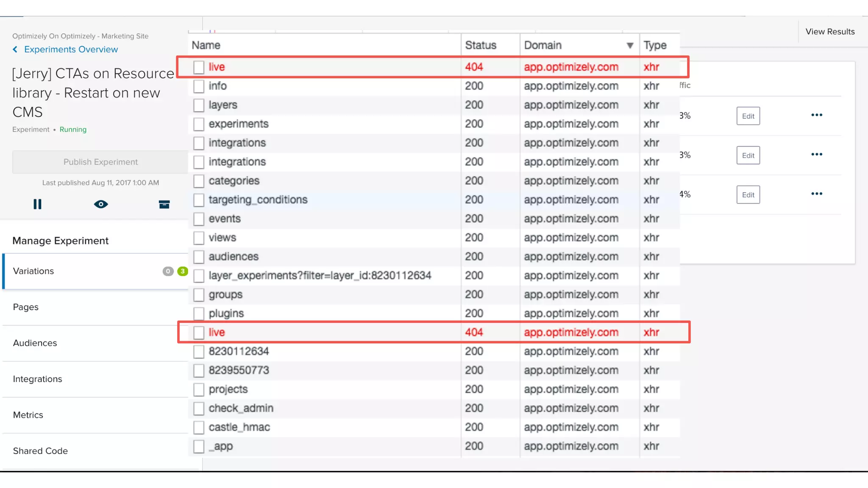Screen dimensions: 868x488
Task: Click the Domain column sort arrow
Action: point(630,45)
